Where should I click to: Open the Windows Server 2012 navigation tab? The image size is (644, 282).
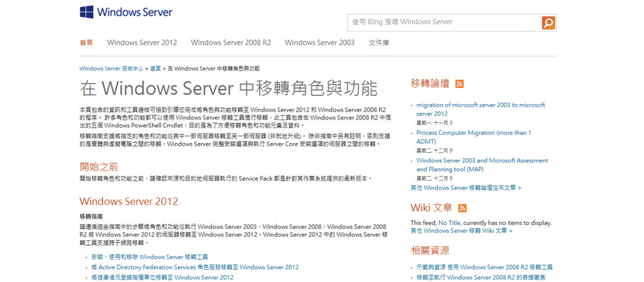click(x=142, y=42)
